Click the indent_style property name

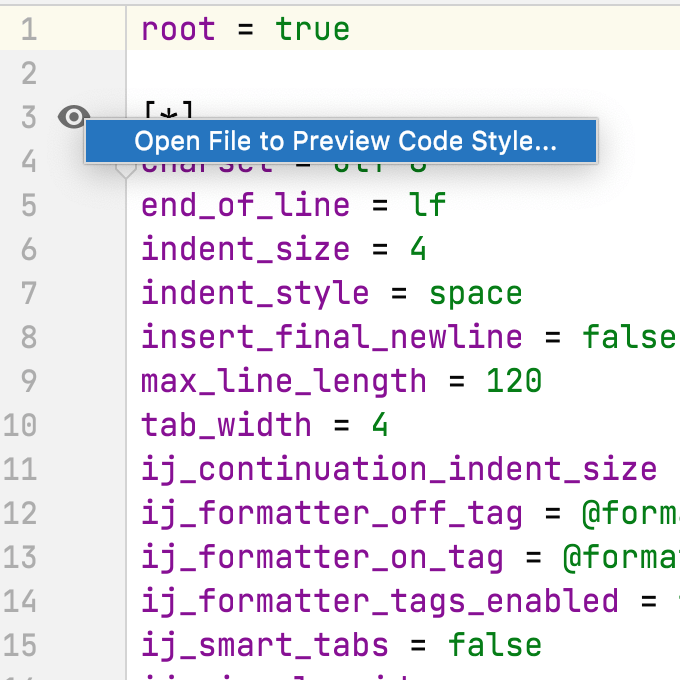pos(254,293)
